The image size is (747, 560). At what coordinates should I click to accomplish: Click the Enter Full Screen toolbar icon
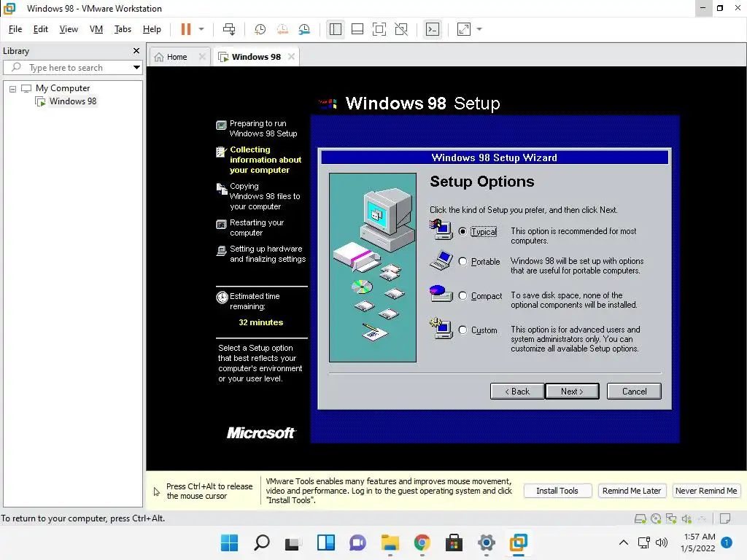pos(379,29)
